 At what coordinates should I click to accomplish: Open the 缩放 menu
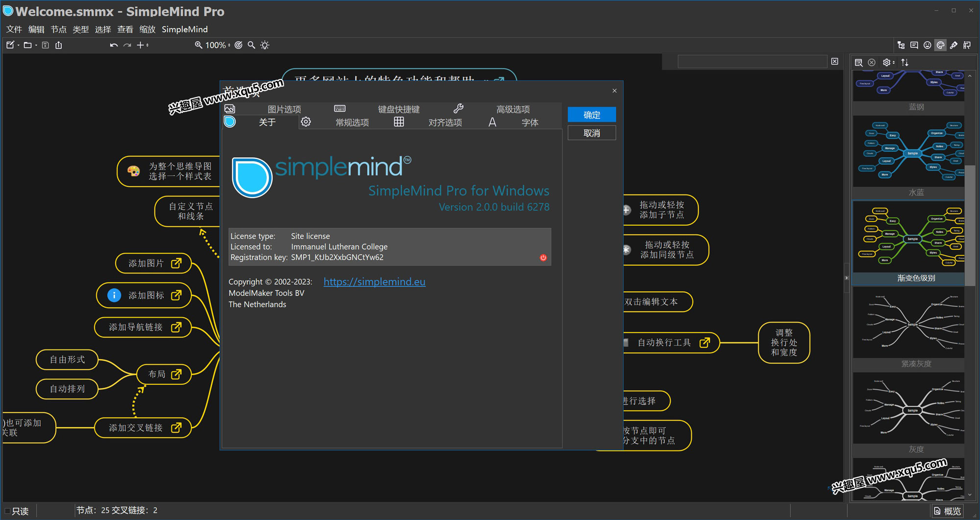[147, 29]
